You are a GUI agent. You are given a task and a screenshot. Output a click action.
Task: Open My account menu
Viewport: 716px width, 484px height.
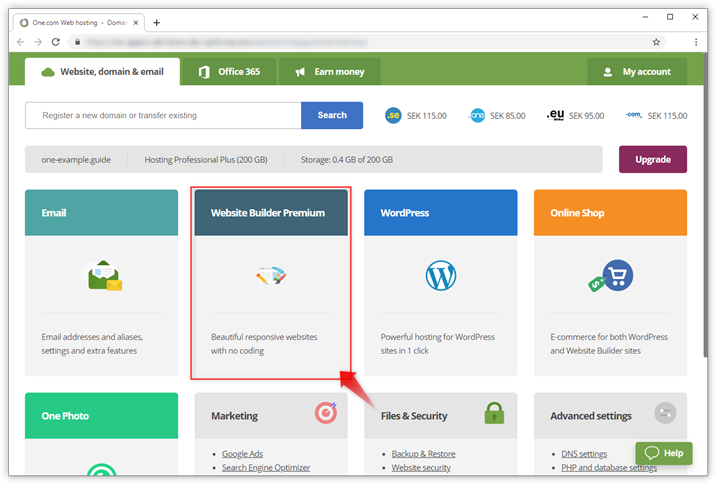click(x=637, y=72)
